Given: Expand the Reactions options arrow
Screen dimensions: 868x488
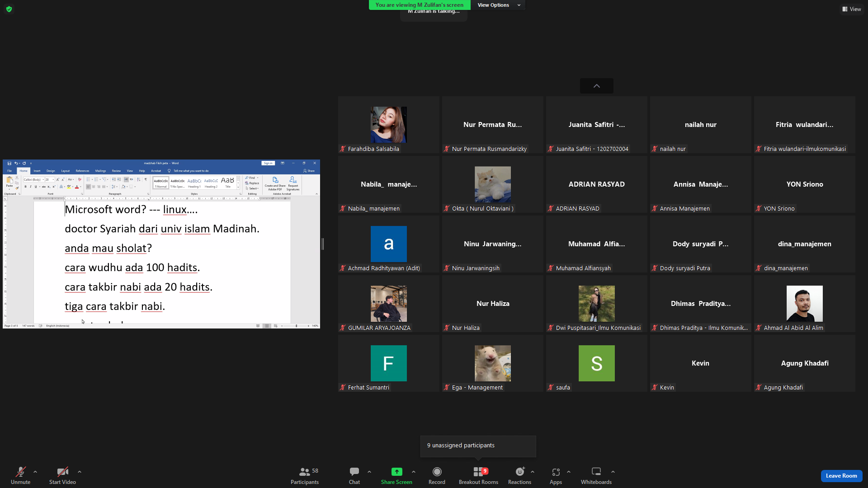Looking at the screenshot, I should point(533,472).
